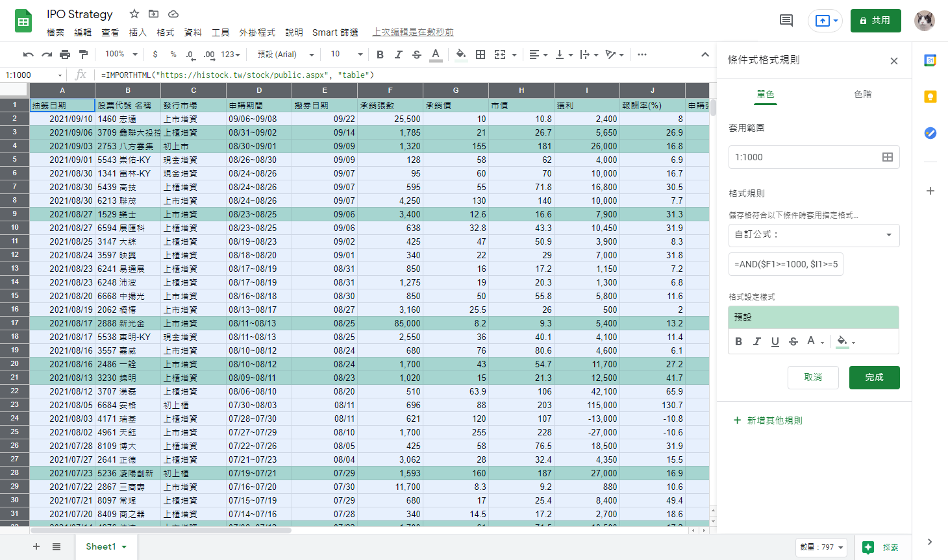Open the 格式 menu
The width and height of the screenshot is (948, 560).
click(x=166, y=32)
